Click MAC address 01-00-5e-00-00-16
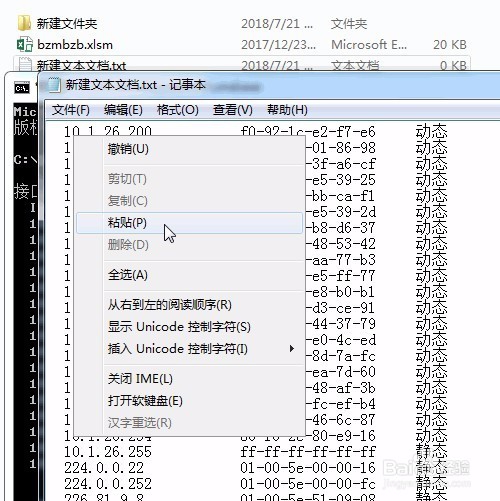Screen dimensions: 500x501 (x=308, y=468)
